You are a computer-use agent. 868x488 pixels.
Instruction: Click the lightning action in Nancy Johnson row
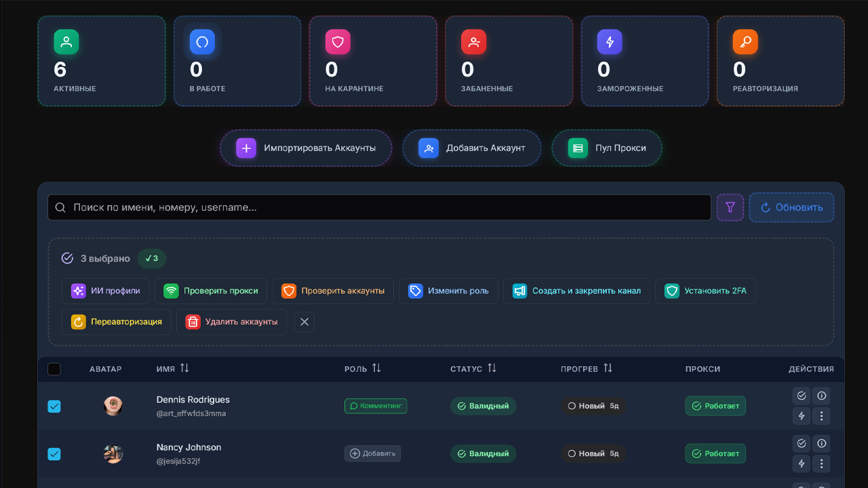802,464
